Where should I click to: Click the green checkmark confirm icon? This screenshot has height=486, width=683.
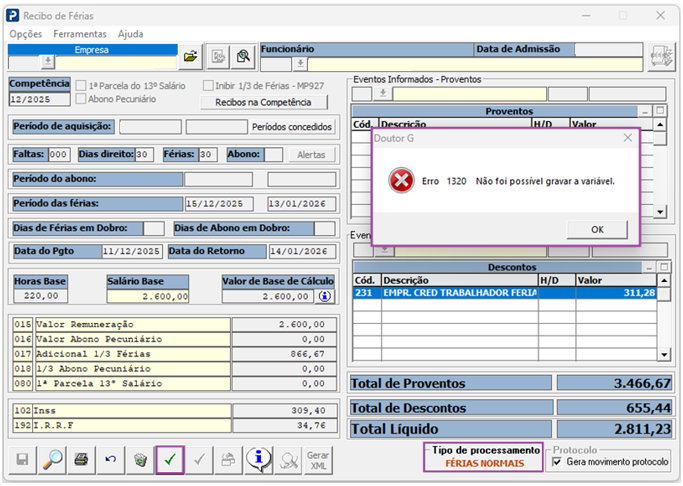pos(170,460)
